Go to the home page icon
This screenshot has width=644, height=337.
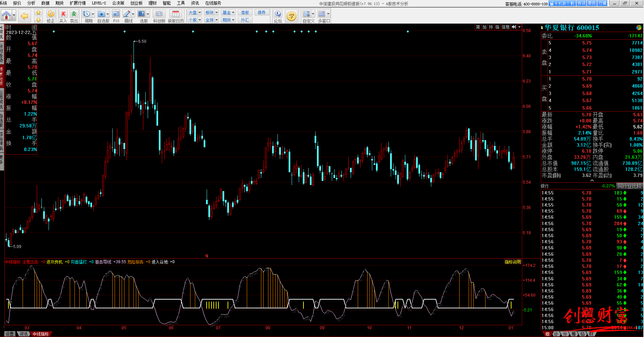coord(6,15)
